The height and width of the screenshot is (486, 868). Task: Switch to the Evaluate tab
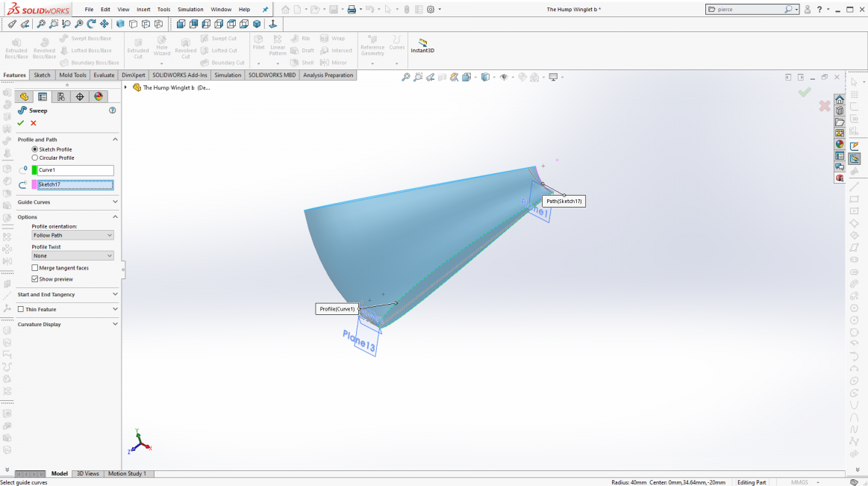[104, 75]
